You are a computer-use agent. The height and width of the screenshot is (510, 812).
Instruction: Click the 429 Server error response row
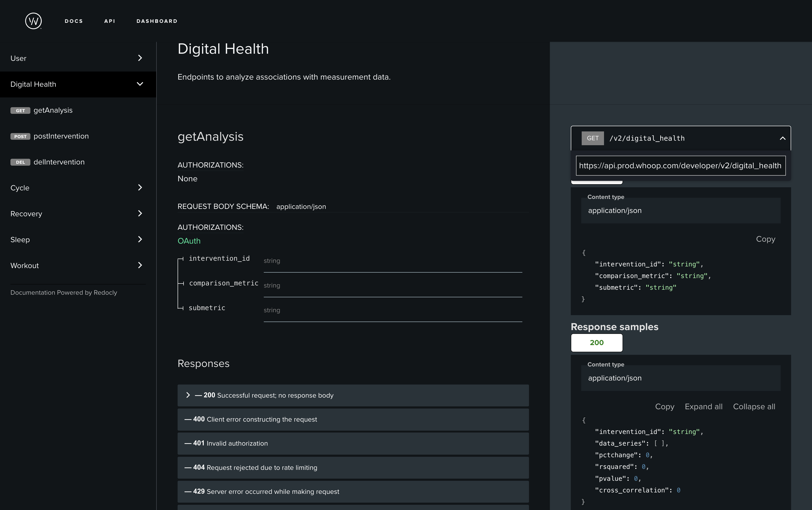(353, 492)
